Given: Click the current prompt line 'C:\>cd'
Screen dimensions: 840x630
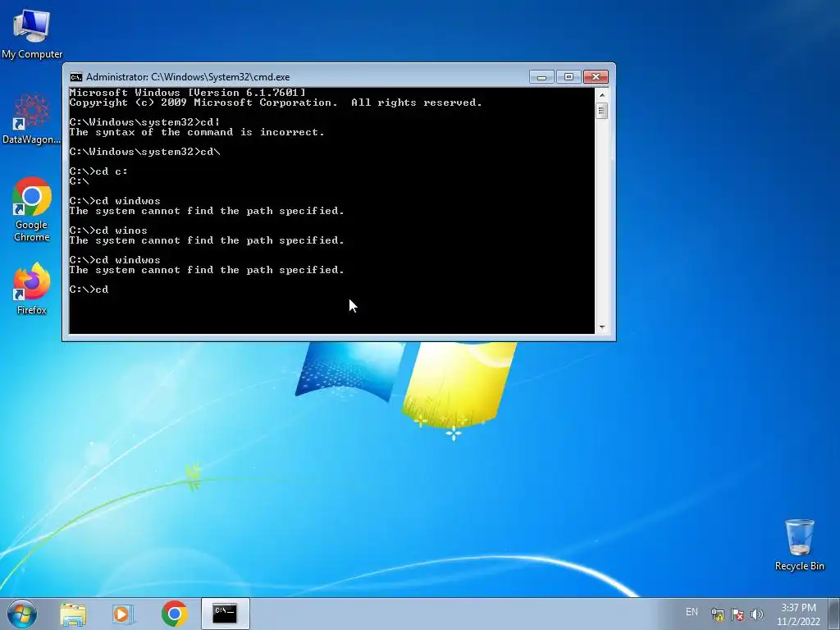Looking at the screenshot, I should (89, 290).
